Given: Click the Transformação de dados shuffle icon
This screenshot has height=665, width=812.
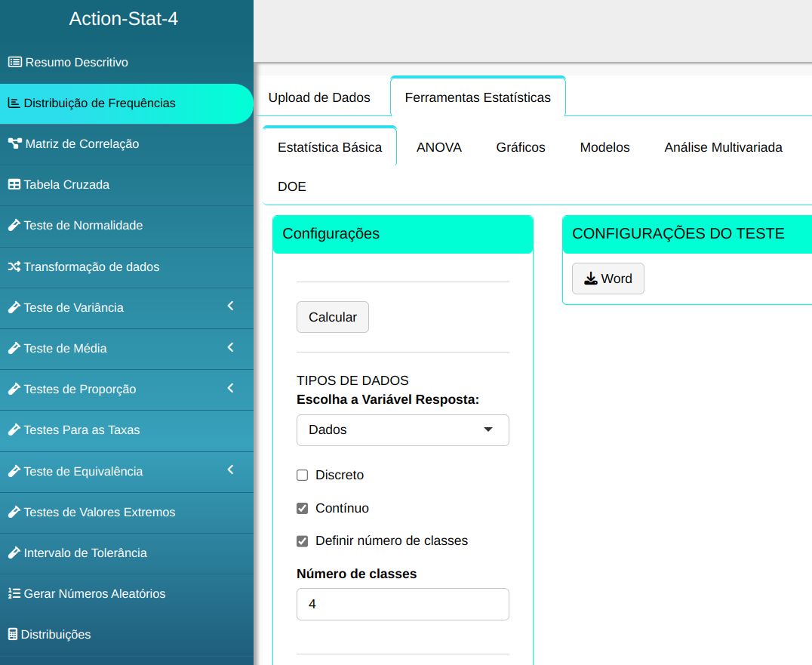Looking at the screenshot, I should point(14,266).
